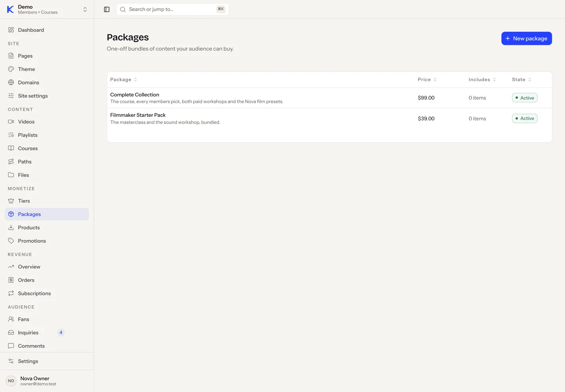Click '0 items' in Filmmaker Starter Pack row
The height and width of the screenshot is (392, 565).
[477, 118]
